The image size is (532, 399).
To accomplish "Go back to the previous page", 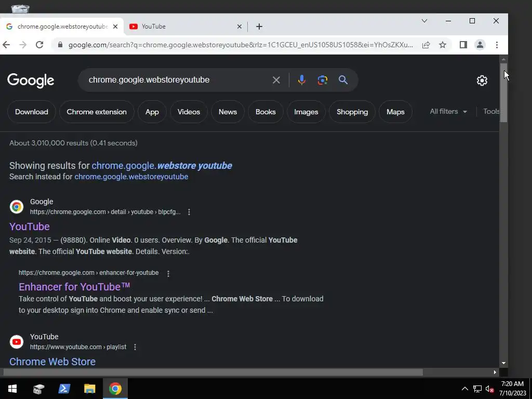I will coord(6,45).
